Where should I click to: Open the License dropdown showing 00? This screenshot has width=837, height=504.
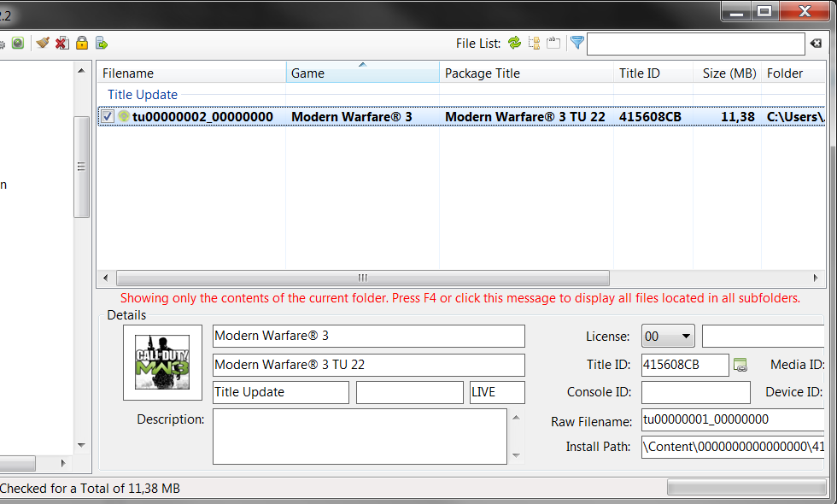pos(668,337)
